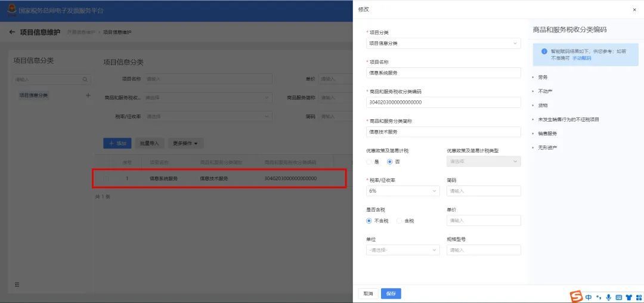Open the 项目分类 dropdown
Image resolution: width=644 pixels, height=303 pixels.
(x=443, y=43)
